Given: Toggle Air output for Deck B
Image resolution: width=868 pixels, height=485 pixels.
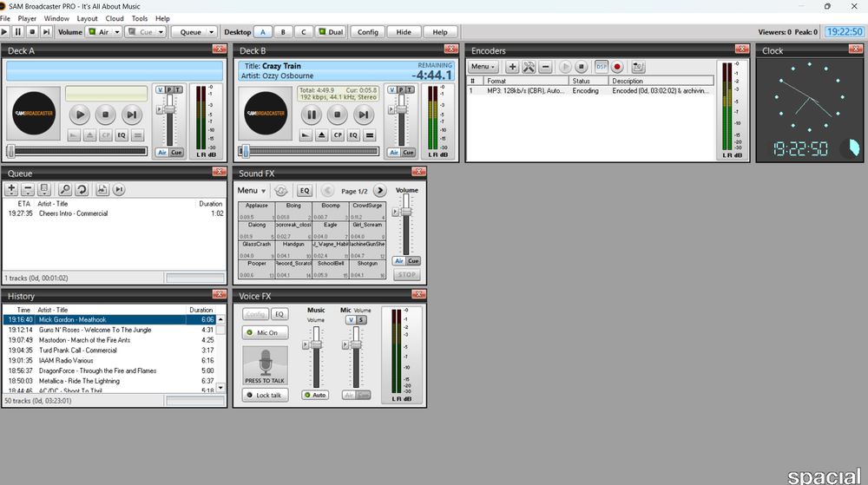Looking at the screenshot, I should (x=393, y=153).
